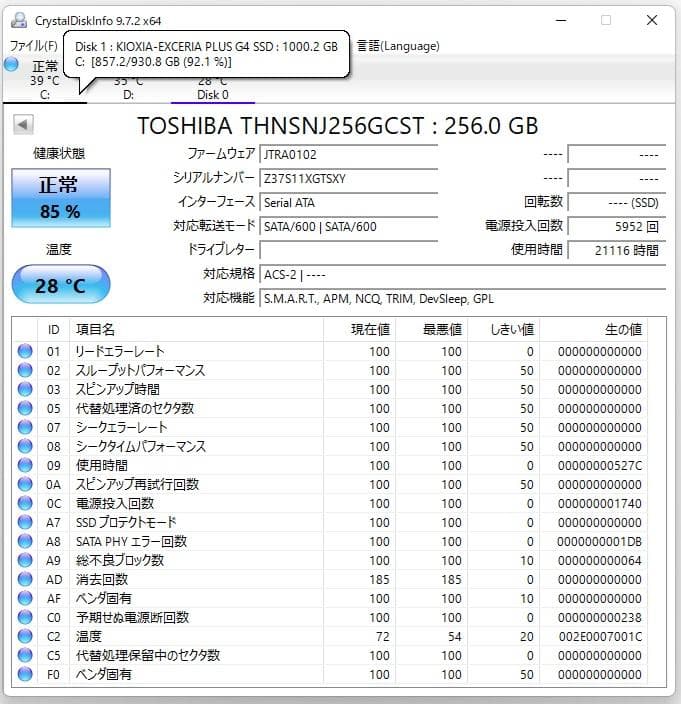The height and width of the screenshot is (704, 681).
Task: Click status orb for ID A9 bad block count
Action: 25,560
